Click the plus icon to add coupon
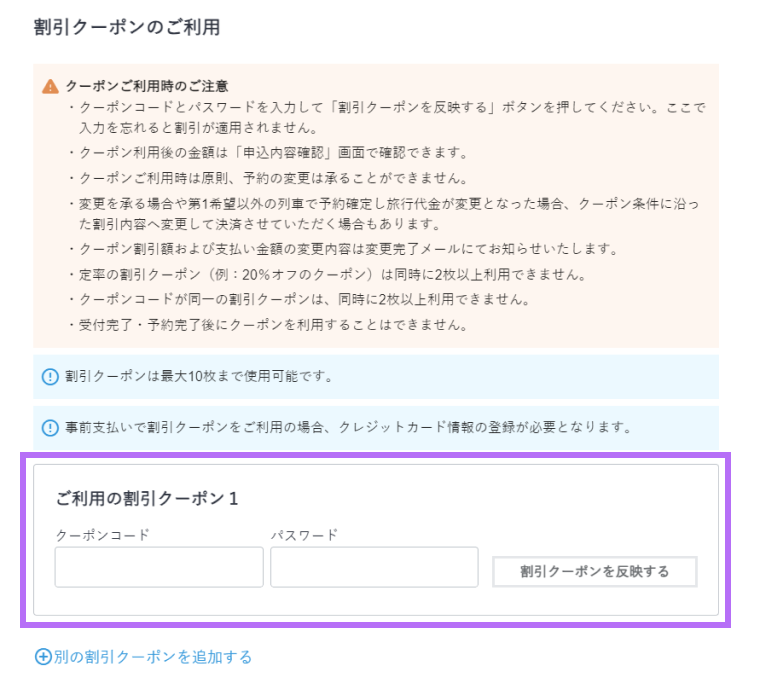Image resolution: width=760 pixels, height=683 pixels. 43,657
